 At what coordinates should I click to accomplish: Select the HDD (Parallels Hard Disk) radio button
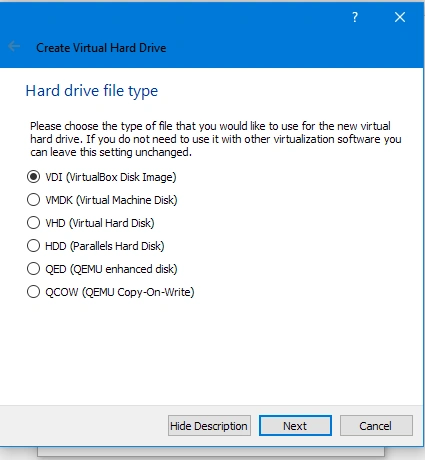33,246
